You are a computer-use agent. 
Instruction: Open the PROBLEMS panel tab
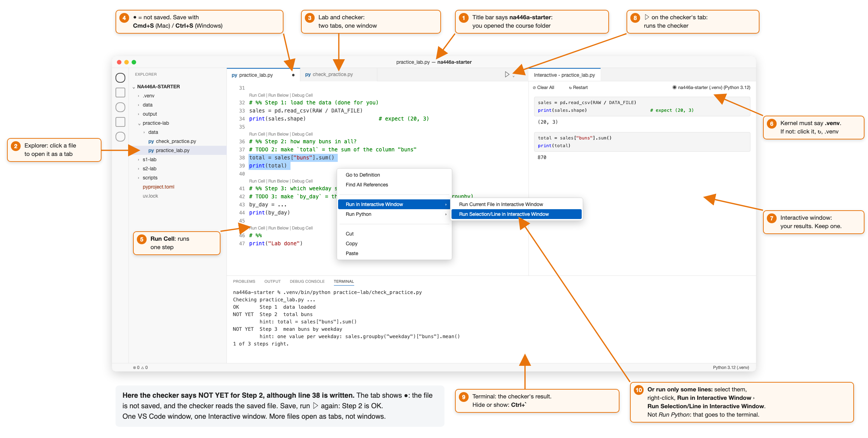(x=244, y=281)
